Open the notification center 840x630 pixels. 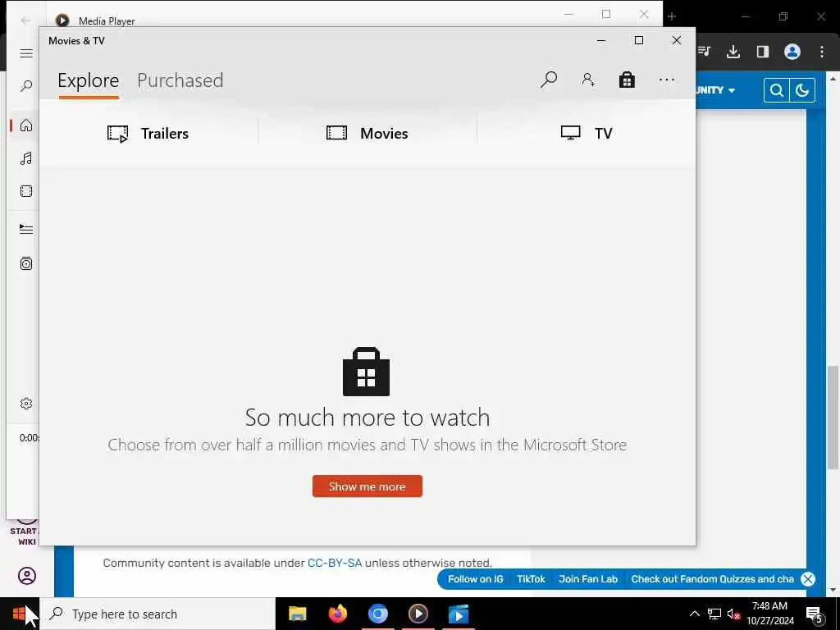click(815, 614)
